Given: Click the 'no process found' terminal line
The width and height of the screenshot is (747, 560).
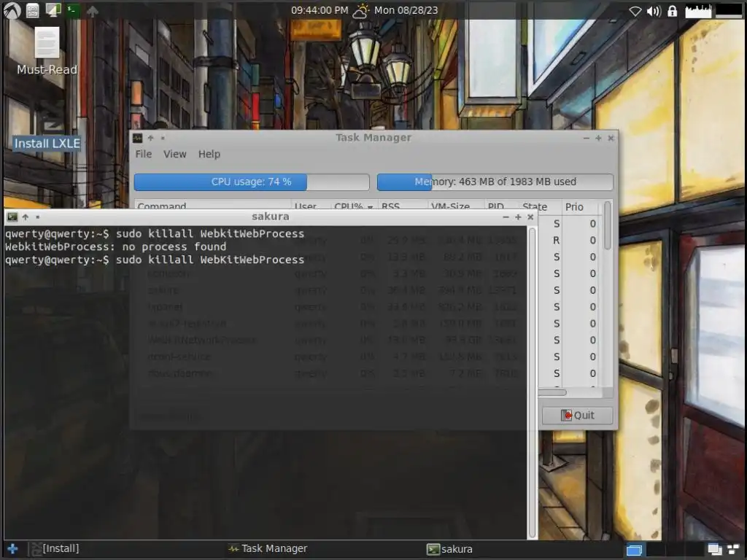Looking at the screenshot, I should pos(115,246).
